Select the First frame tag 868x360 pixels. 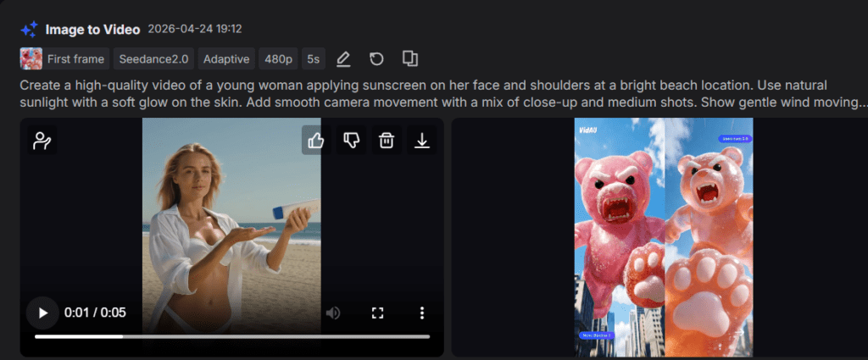(64, 59)
